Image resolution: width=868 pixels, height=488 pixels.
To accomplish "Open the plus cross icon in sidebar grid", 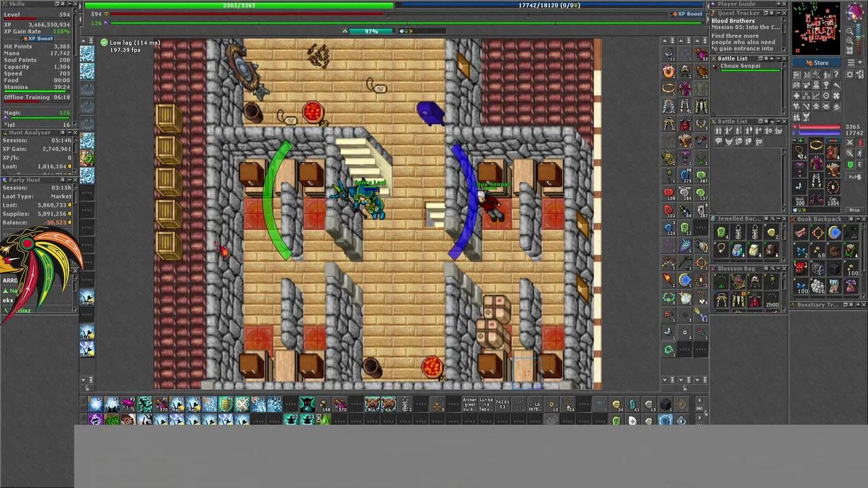I will pos(797,96).
